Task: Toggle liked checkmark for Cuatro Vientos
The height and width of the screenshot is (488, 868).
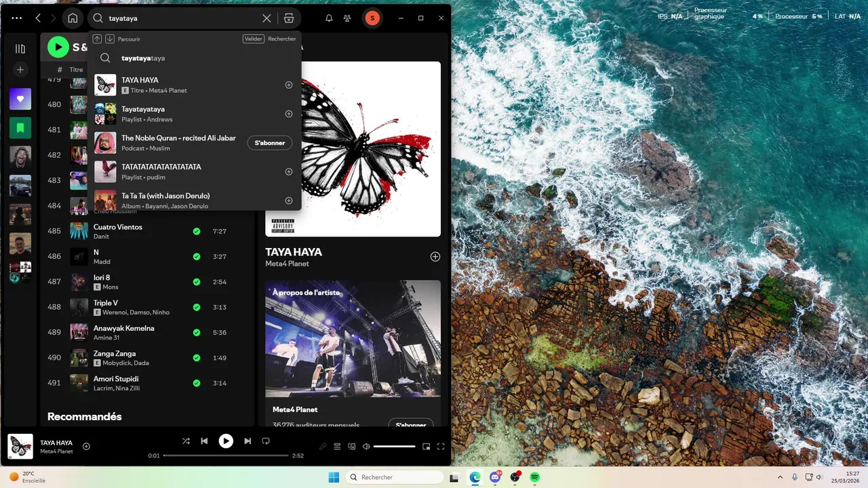Action: [x=197, y=231]
